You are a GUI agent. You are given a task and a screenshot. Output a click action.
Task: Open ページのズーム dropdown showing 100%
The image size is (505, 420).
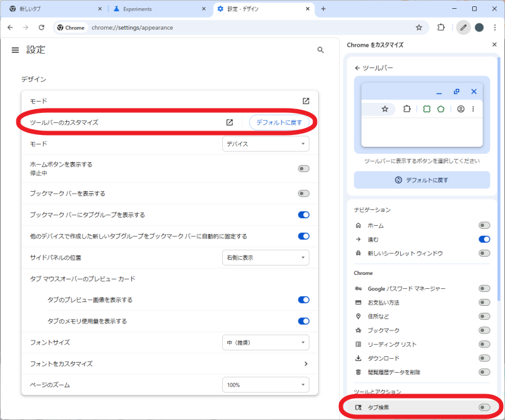[x=266, y=385]
